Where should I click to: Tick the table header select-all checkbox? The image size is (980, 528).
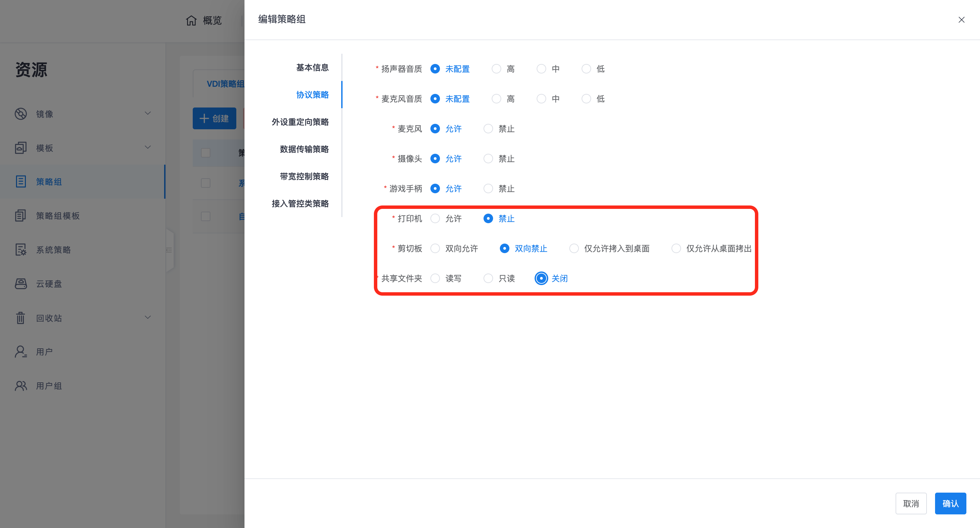tap(205, 153)
